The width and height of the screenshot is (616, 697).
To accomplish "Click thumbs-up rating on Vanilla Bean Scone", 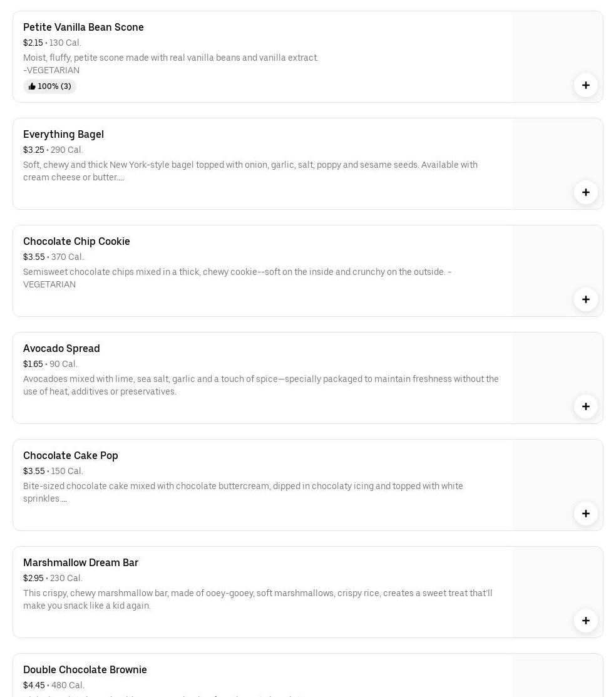I will pyautogui.click(x=50, y=86).
